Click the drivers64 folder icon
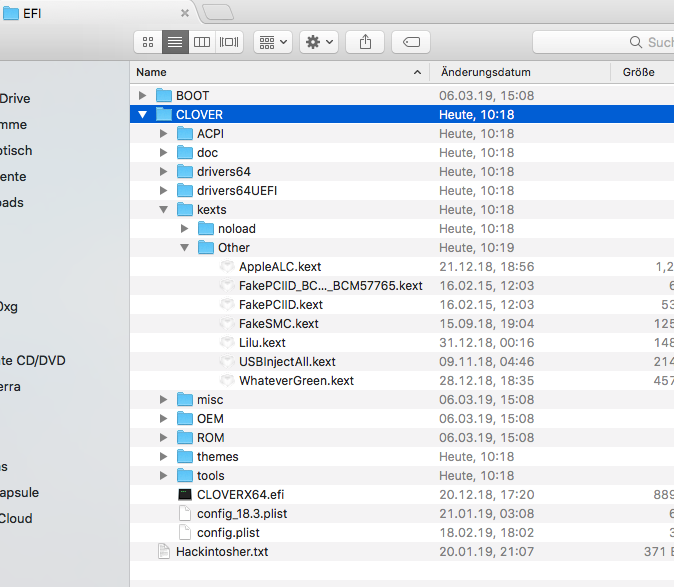 (x=185, y=171)
